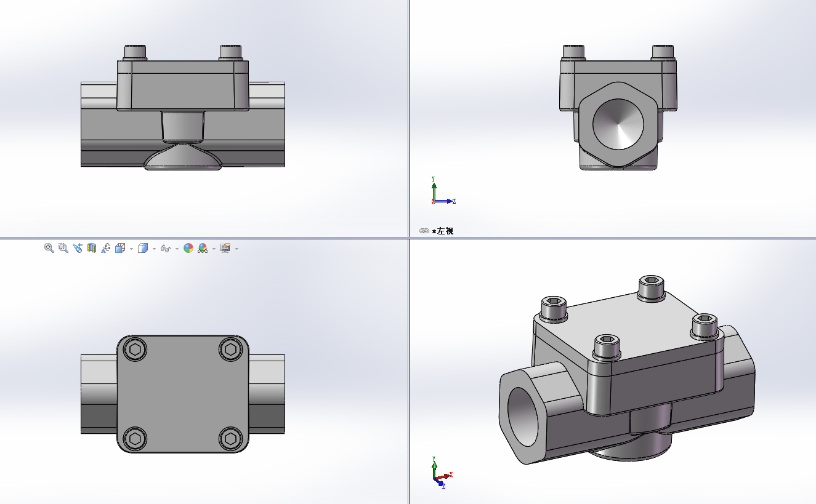816x504 pixels.
Task: Click the Zoom to Fit icon
Action: (x=49, y=248)
